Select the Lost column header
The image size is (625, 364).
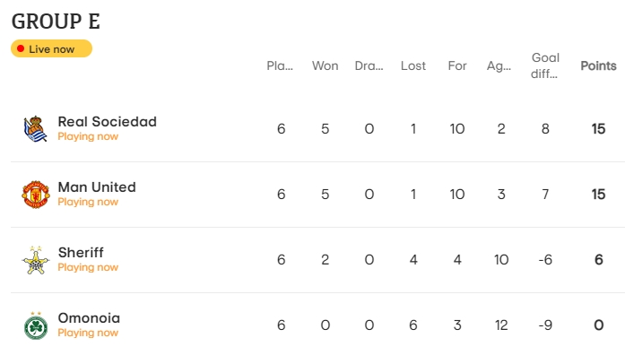(413, 65)
